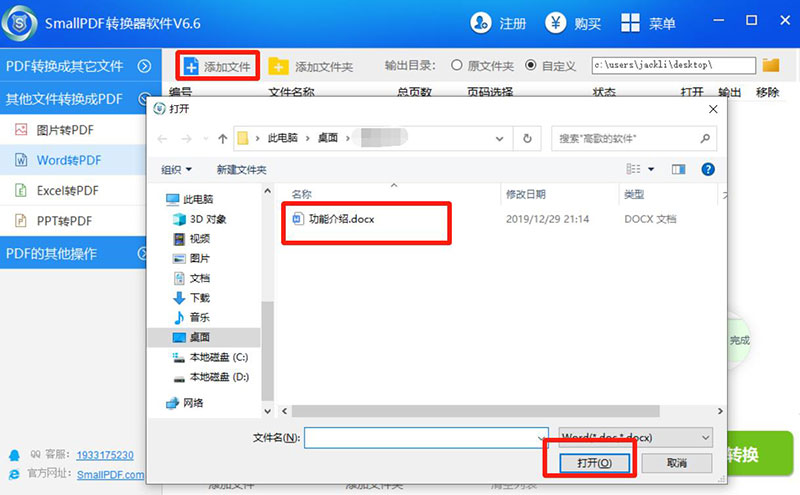Click the 注册 user icon
Viewport: 800px width, 495px height.
481,22
